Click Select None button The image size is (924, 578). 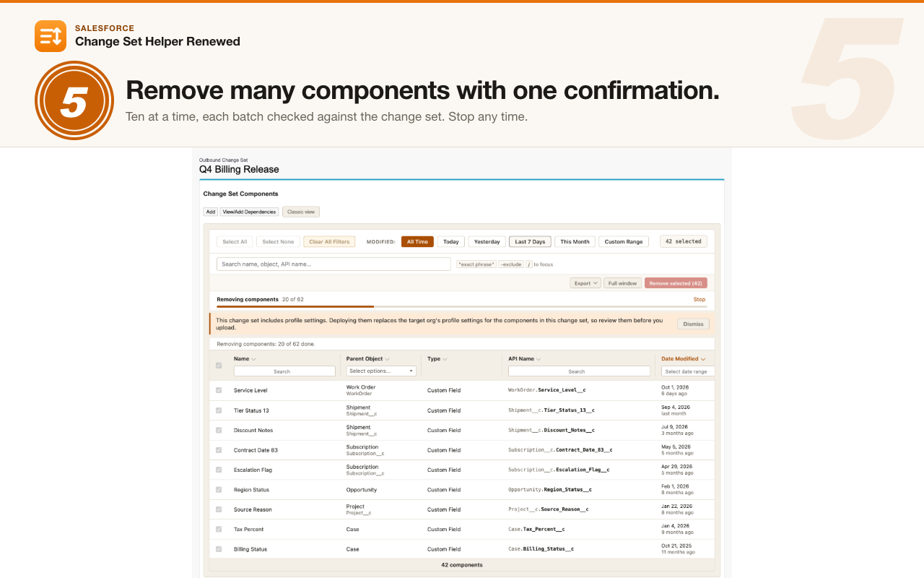[278, 242]
